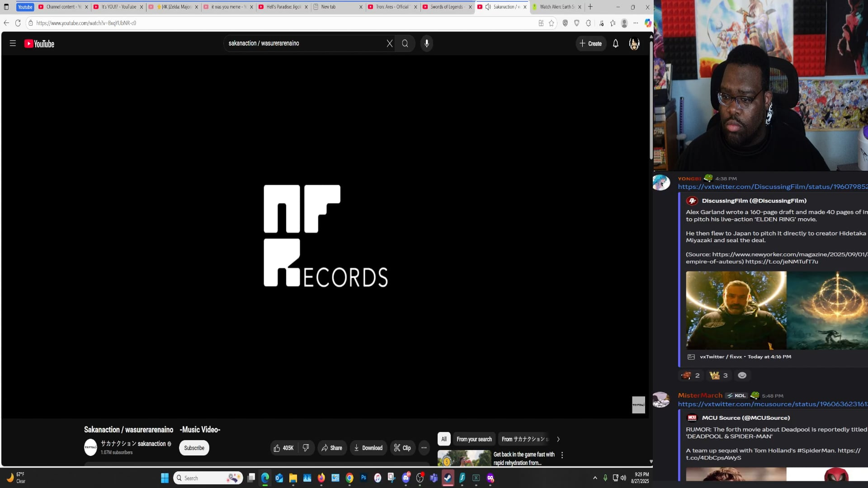Clear the YouTube search query
Viewport: 868px width, 488px height.
click(390, 43)
